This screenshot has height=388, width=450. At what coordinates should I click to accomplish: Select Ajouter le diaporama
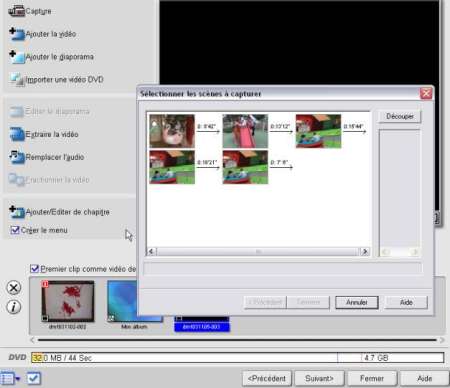(x=51, y=57)
